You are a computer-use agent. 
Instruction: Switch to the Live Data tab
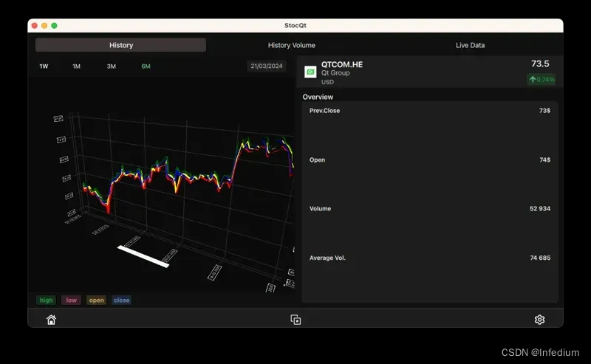pyautogui.click(x=470, y=45)
